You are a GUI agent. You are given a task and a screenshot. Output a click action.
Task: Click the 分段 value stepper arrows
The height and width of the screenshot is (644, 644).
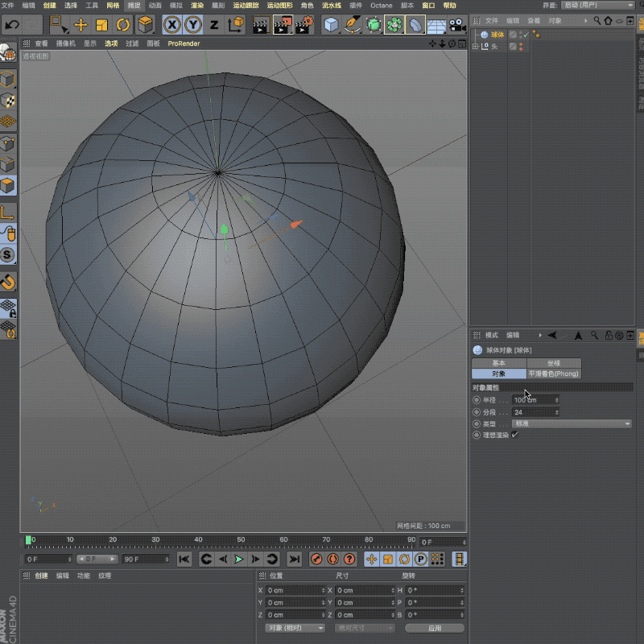[x=557, y=412]
